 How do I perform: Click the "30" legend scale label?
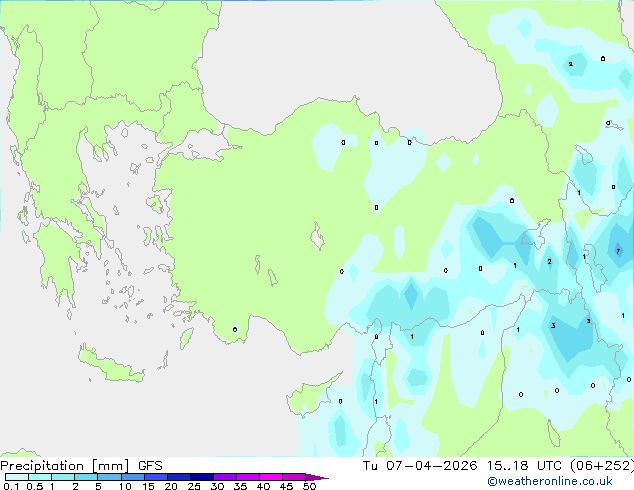217,486
